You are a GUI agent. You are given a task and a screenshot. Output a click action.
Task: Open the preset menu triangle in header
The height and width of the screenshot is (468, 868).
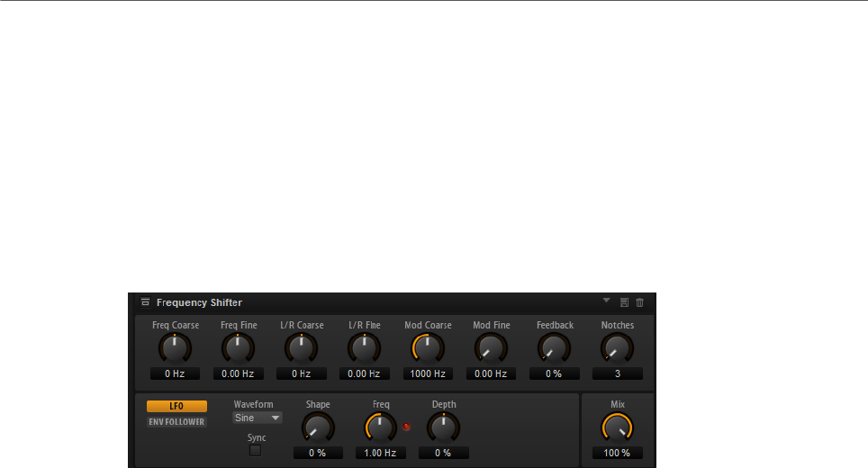[x=606, y=301]
